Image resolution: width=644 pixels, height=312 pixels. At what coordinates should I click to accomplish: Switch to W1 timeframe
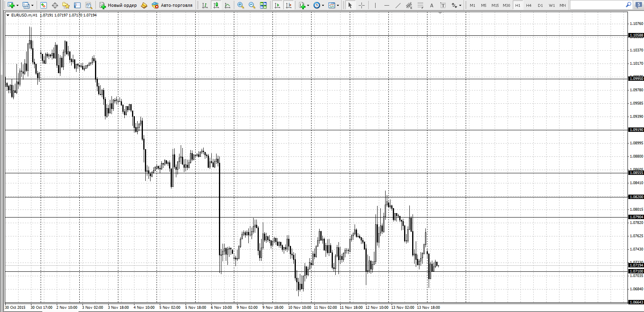[552, 5]
